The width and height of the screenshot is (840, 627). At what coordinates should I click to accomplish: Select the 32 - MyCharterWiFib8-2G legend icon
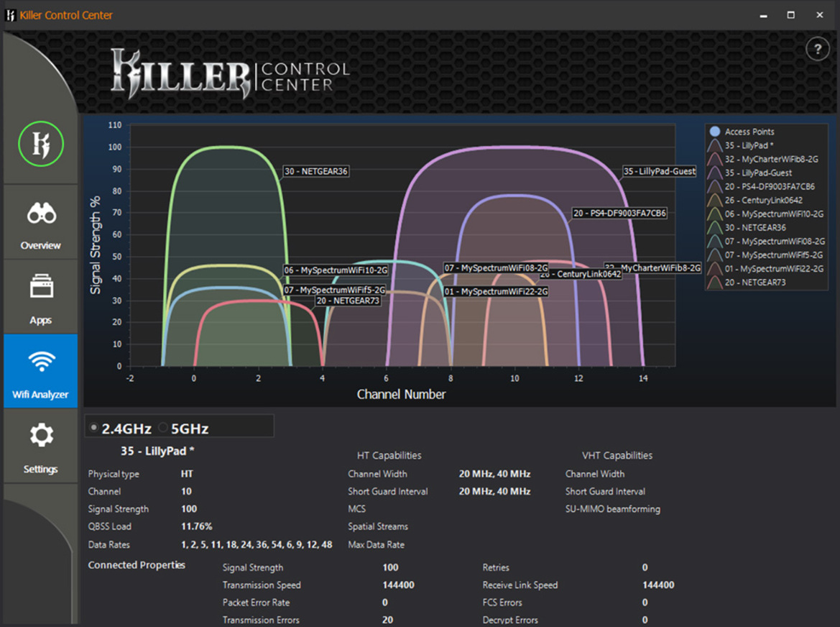[x=715, y=159]
